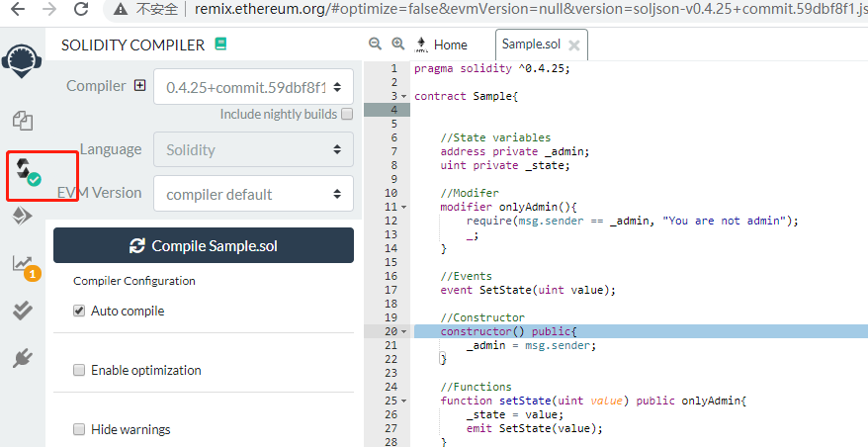Click the Compile Sample.sol button
868x447 pixels.
[x=204, y=245]
